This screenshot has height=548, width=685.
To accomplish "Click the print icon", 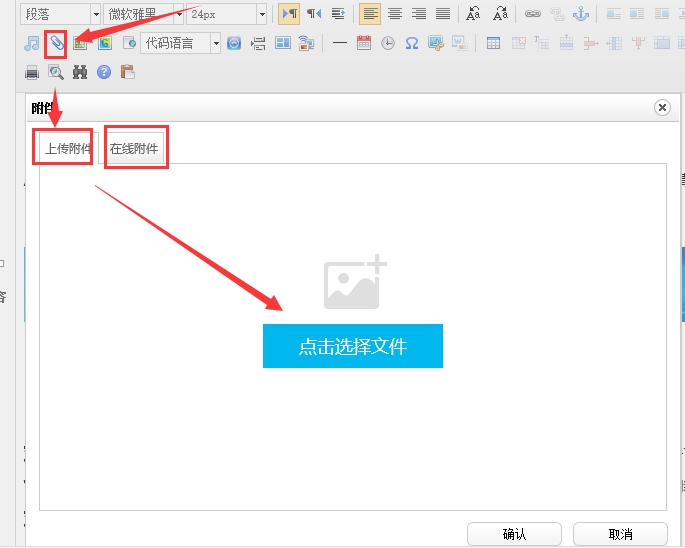I will tap(32, 73).
